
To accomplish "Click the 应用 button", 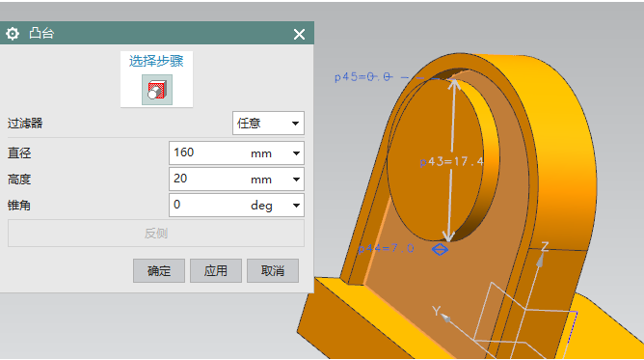I will pyautogui.click(x=216, y=271).
